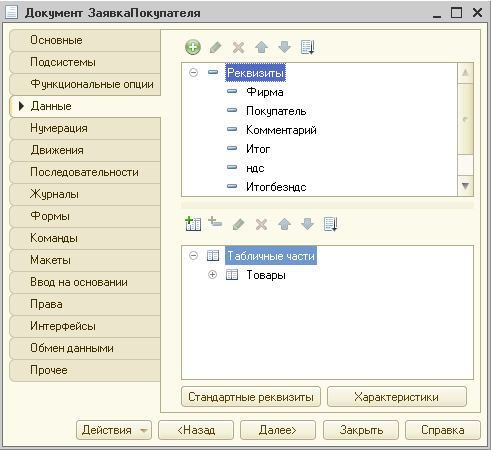The image size is (491, 450).
Task: Select the Реквизиты root node
Action: pyautogui.click(x=255, y=72)
